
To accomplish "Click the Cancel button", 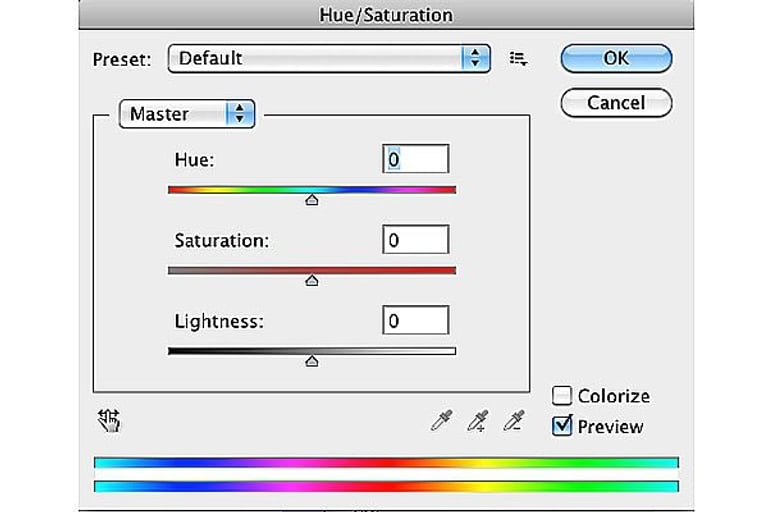I will tap(616, 103).
